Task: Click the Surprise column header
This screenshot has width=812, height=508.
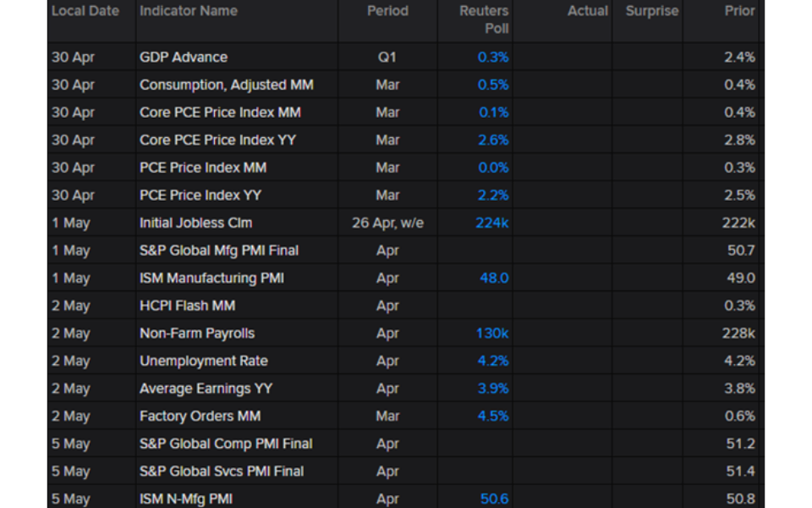Action: coord(652,11)
